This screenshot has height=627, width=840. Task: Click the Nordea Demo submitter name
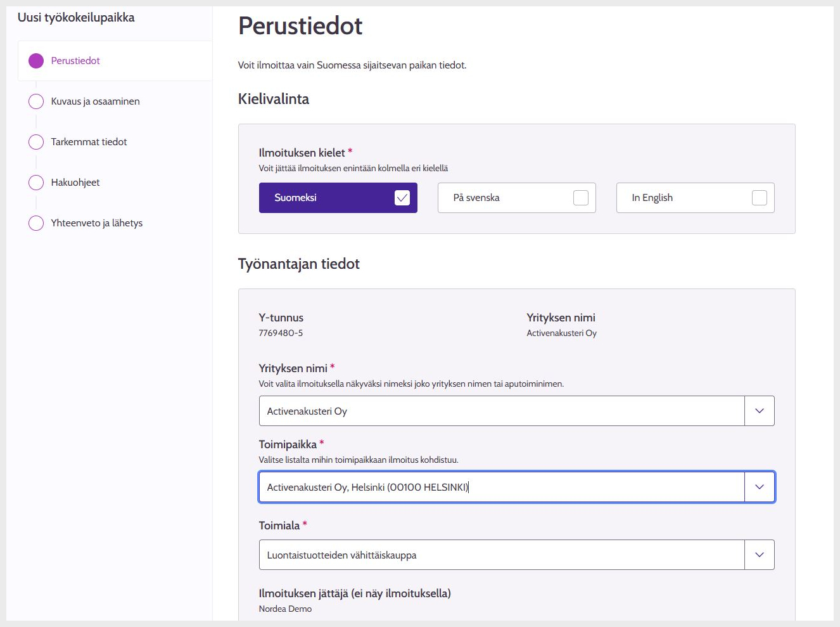pos(285,609)
